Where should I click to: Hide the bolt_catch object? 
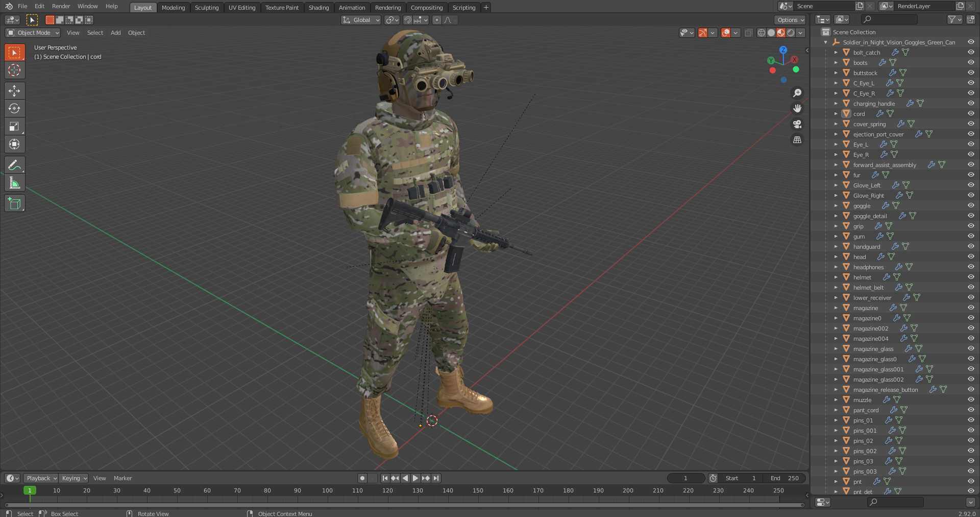tap(971, 52)
